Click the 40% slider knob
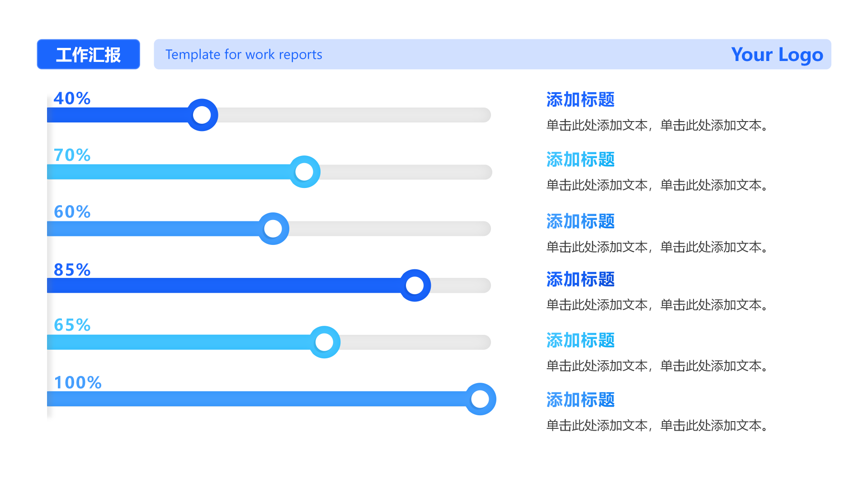The image size is (868, 488). tap(202, 115)
